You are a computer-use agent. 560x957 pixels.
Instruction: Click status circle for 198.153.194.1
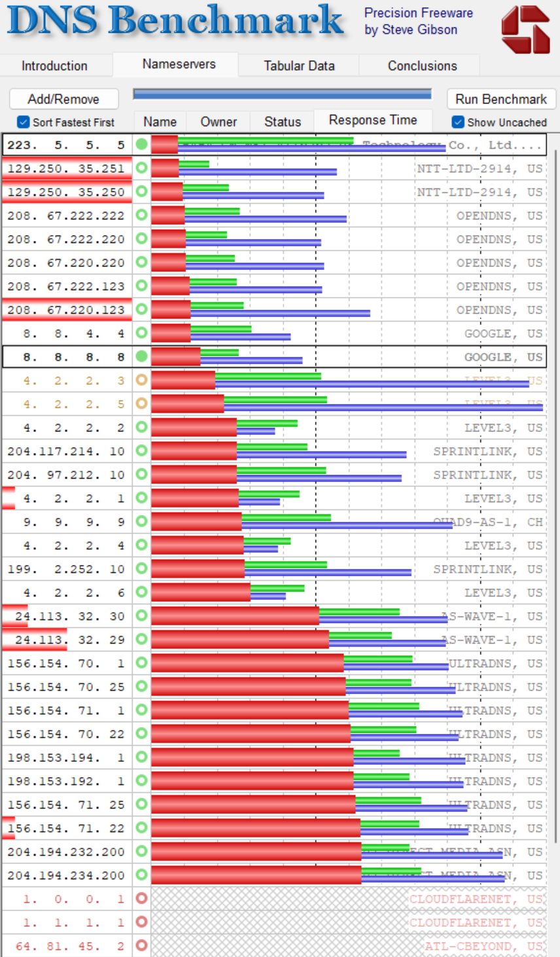(141, 757)
